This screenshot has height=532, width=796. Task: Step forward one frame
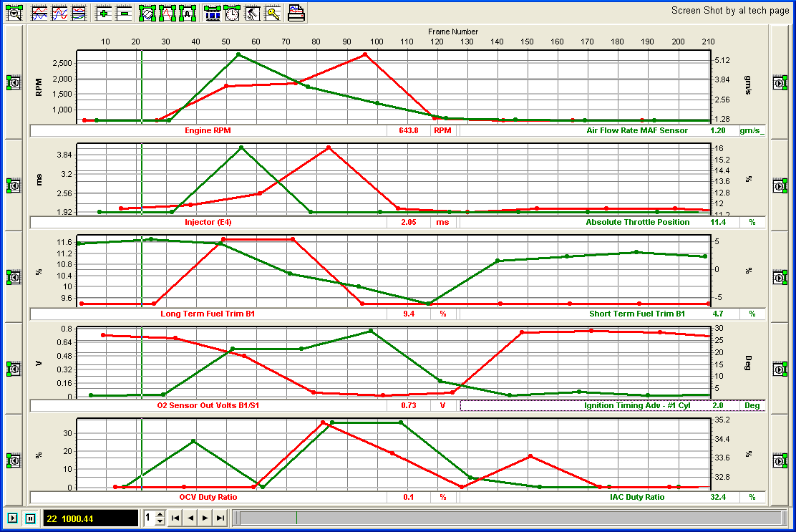205,517
